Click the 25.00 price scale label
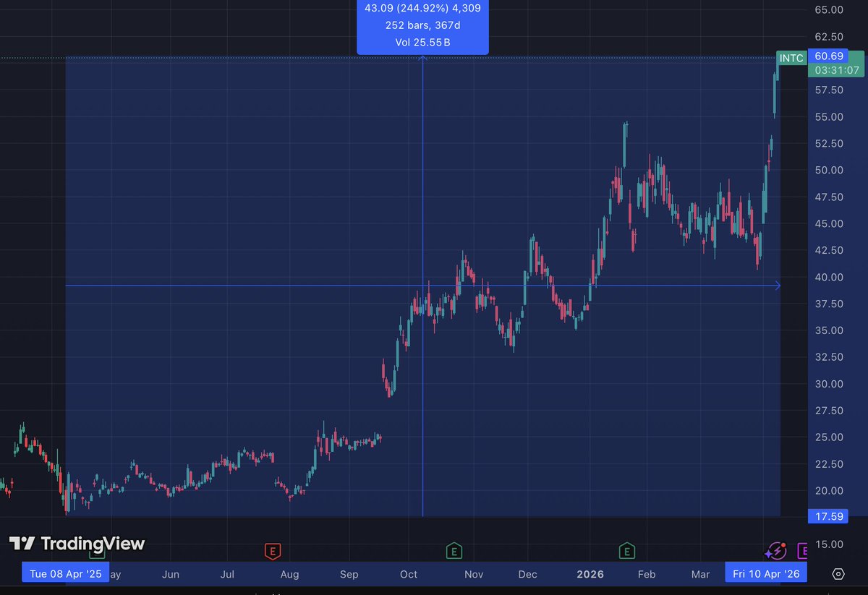The height and width of the screenshot is (595, 868). [x=828, y=438]
